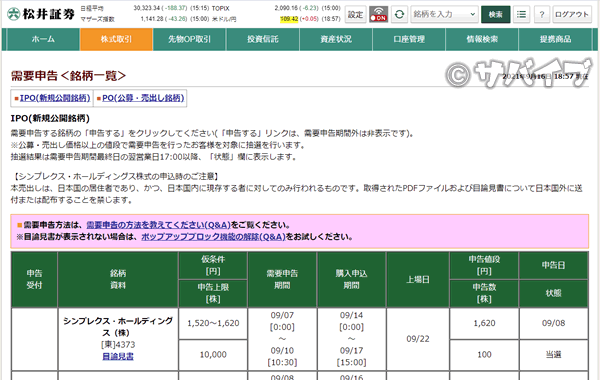Click the 100 declared shares cell
Image resolution: width=600 pixels, height=380 pixels.
pyautogui.click(x=484, y=355)
